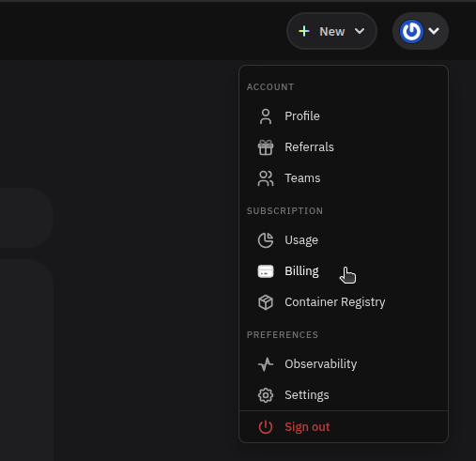476x461 pixels.
Task: Click the Profile person icon
Action: [266, 116]
